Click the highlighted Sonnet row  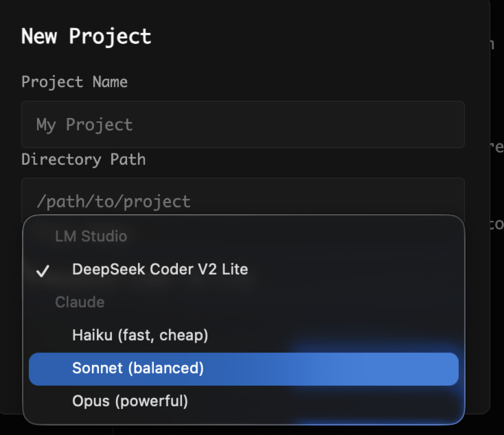pos(243,369)
